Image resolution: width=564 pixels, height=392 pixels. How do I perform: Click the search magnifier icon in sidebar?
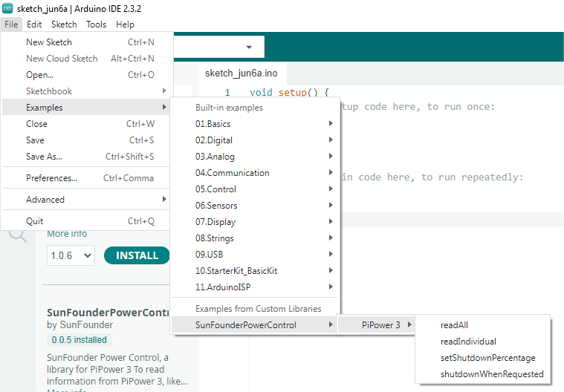[18, 235]
